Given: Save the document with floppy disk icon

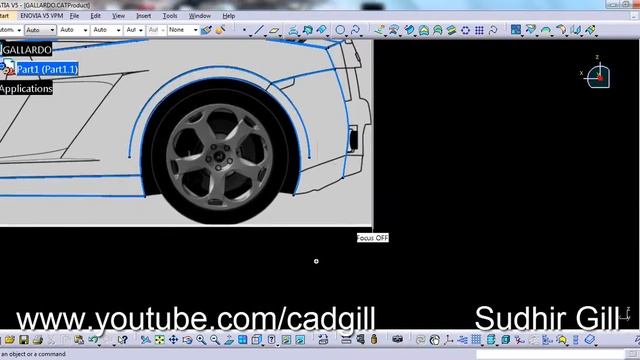Looking at the screenshot, I should (x=24, y=340).
